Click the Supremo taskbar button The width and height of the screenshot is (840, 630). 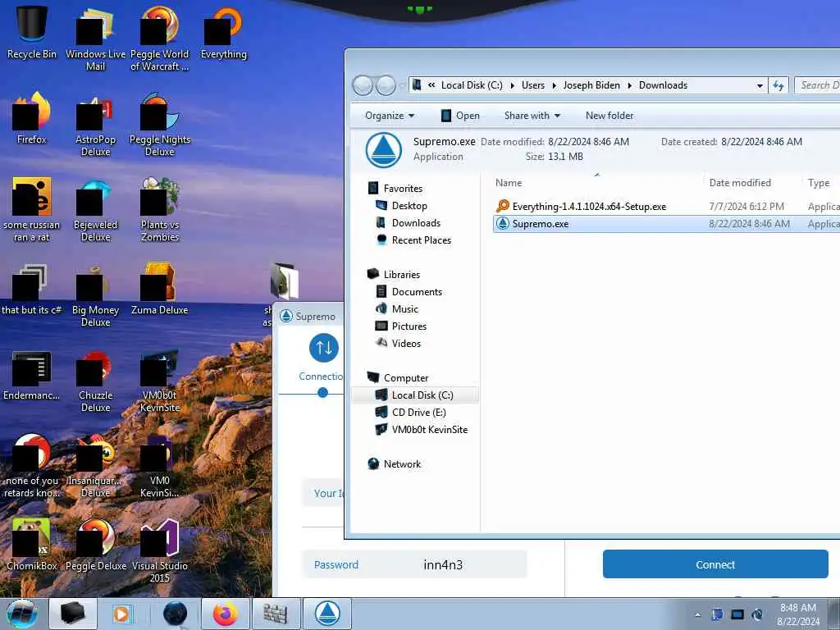327,614
